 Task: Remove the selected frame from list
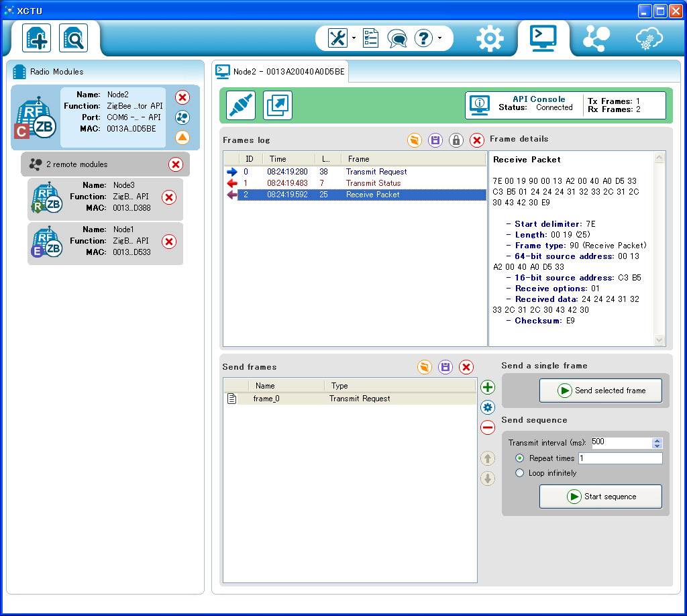[x=488, y=427]
